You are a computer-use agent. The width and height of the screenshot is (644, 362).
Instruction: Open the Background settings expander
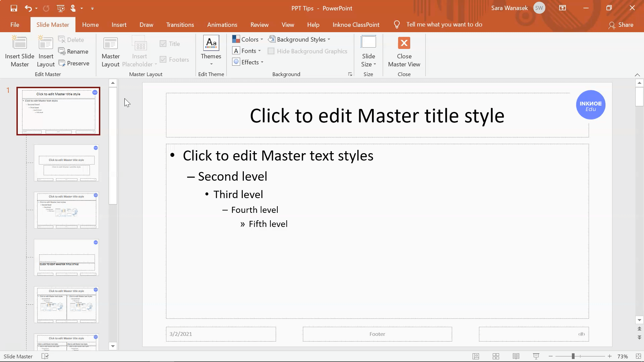(350, 74)
